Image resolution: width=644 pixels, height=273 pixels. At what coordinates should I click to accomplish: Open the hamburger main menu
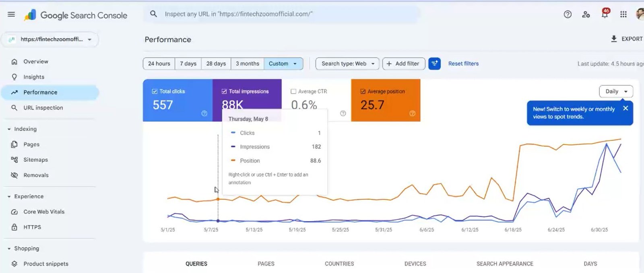click(x=11, y=14)
